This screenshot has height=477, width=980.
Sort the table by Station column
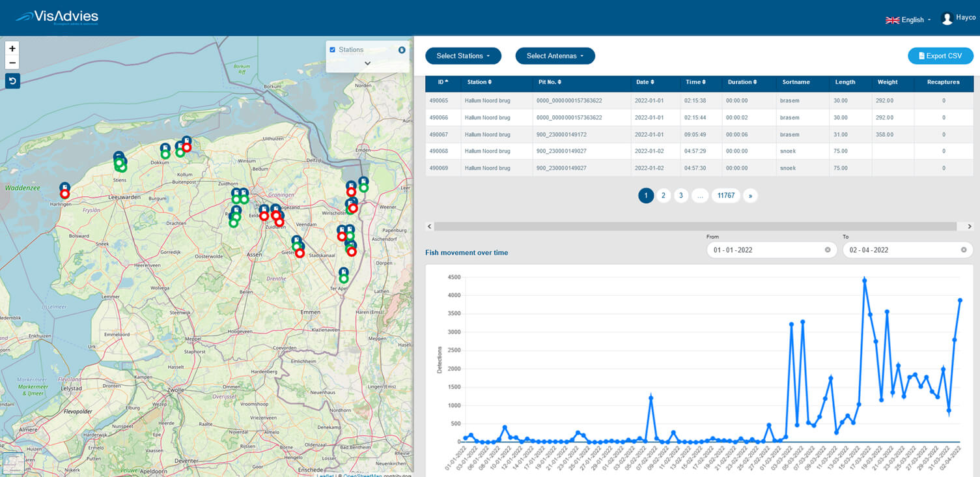click(479, 82)
